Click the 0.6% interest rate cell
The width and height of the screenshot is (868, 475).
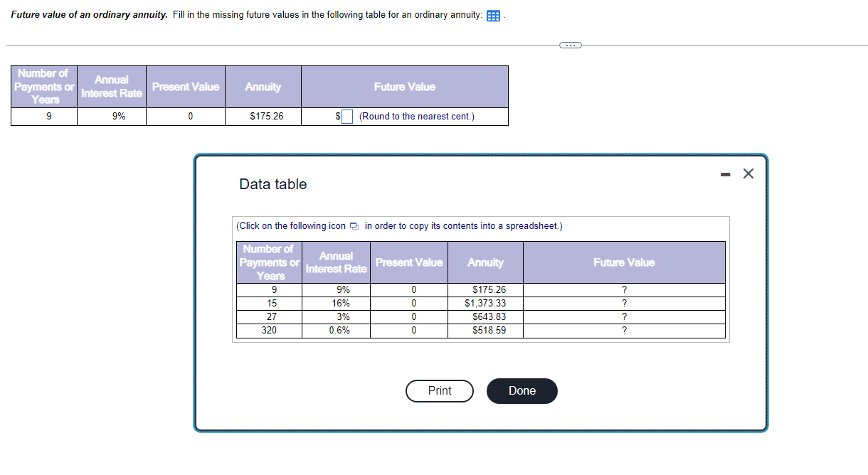[336, 330]
